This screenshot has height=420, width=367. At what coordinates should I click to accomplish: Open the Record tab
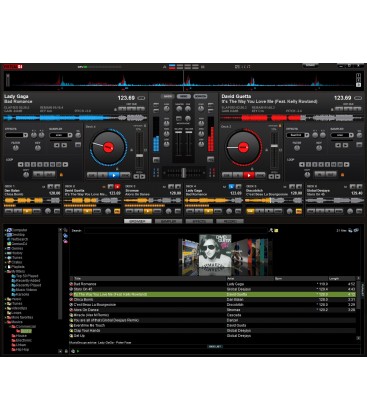230,221
